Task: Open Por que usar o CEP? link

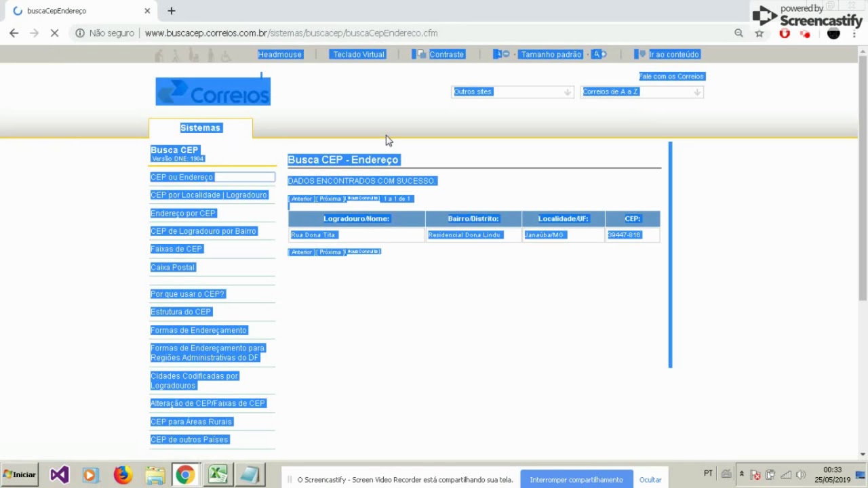Action: [187, 294]
